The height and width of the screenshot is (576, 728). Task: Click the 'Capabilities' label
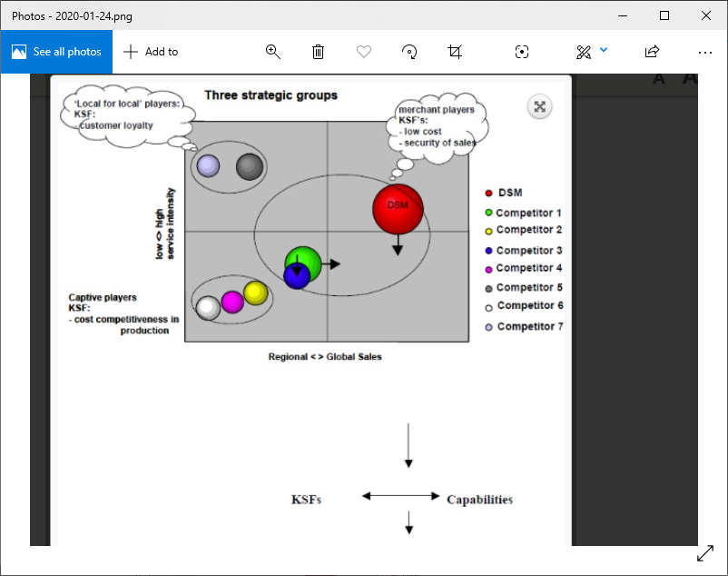pos(479,500)
